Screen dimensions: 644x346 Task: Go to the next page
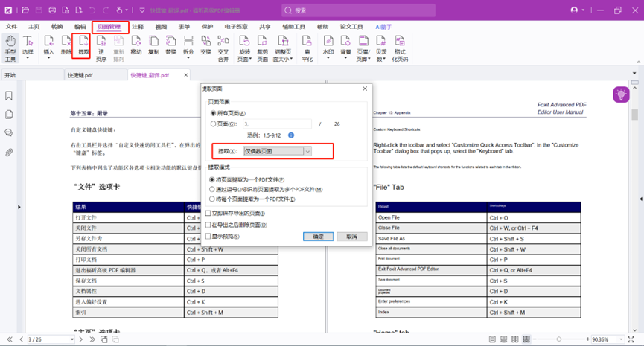point(81,339)
